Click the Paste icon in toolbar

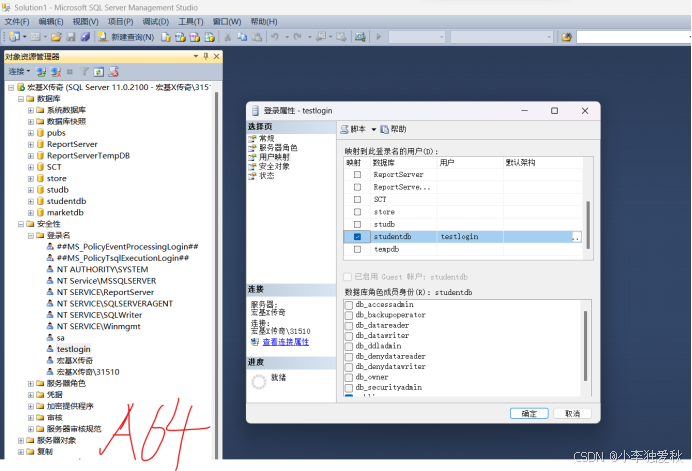coord(257,37)
